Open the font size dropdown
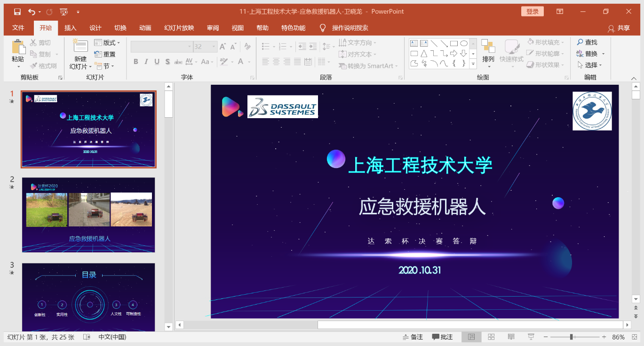This screenshot has height=346, width=644. click(214, 47)
